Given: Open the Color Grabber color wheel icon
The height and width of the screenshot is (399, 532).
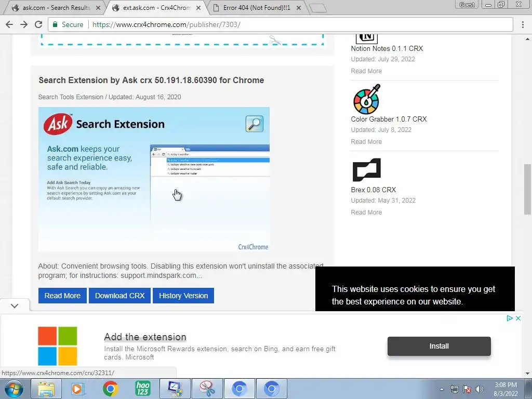Looking at the screenshot, I should click(x=367, y=99).
